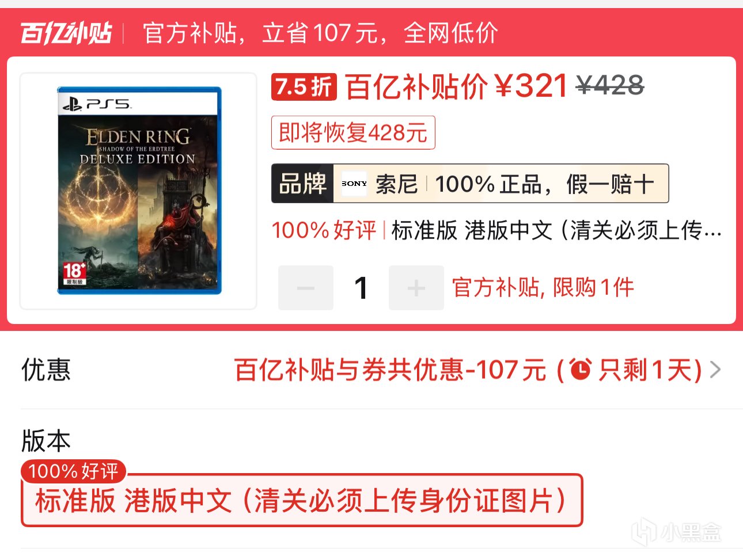Open the 品牌 索尼 brand guarantee bar

[x=470, y=184]
